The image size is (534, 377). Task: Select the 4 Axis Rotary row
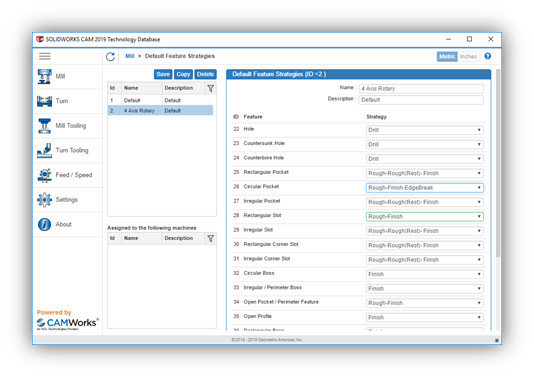(160, 111)
